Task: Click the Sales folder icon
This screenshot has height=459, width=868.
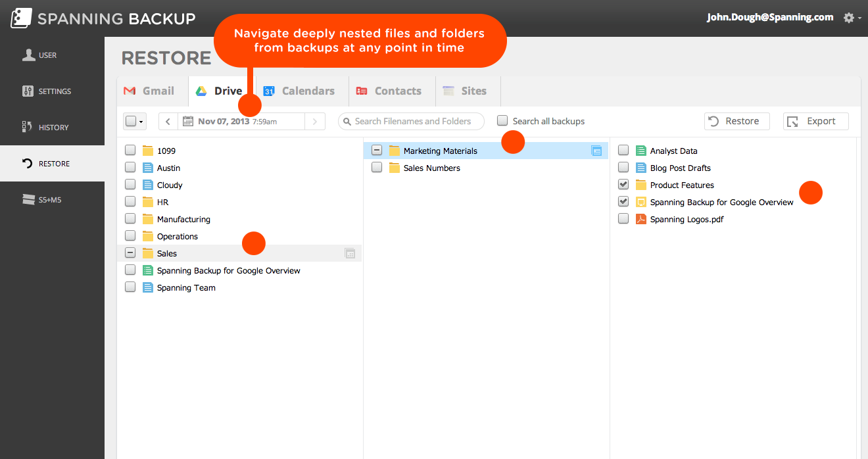Action: (148, 253)
